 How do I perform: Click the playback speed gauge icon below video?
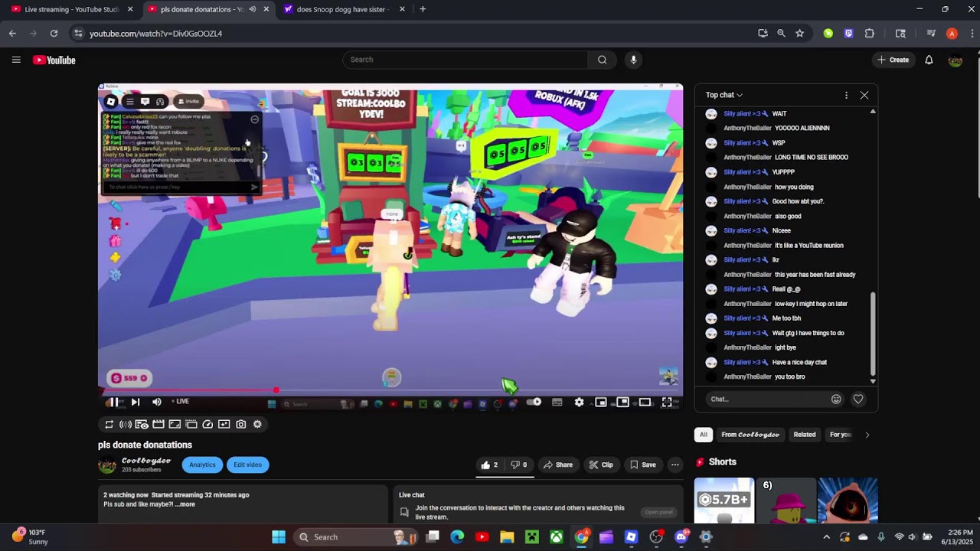tap(207, 424)
